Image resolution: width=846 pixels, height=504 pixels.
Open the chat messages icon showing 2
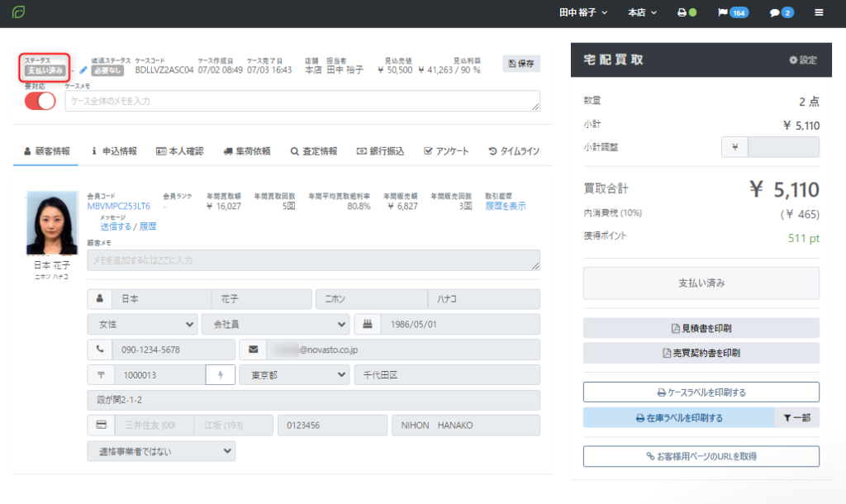pos(781,13)
